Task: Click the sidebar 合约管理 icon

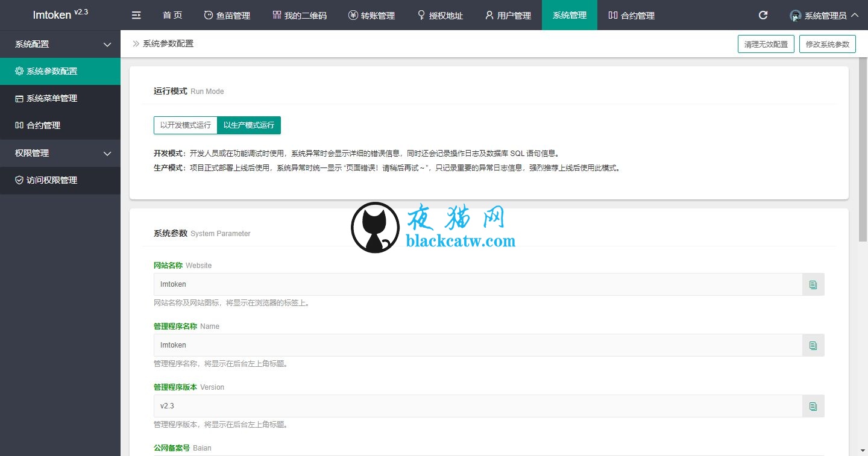Action: tap(19, 125)
